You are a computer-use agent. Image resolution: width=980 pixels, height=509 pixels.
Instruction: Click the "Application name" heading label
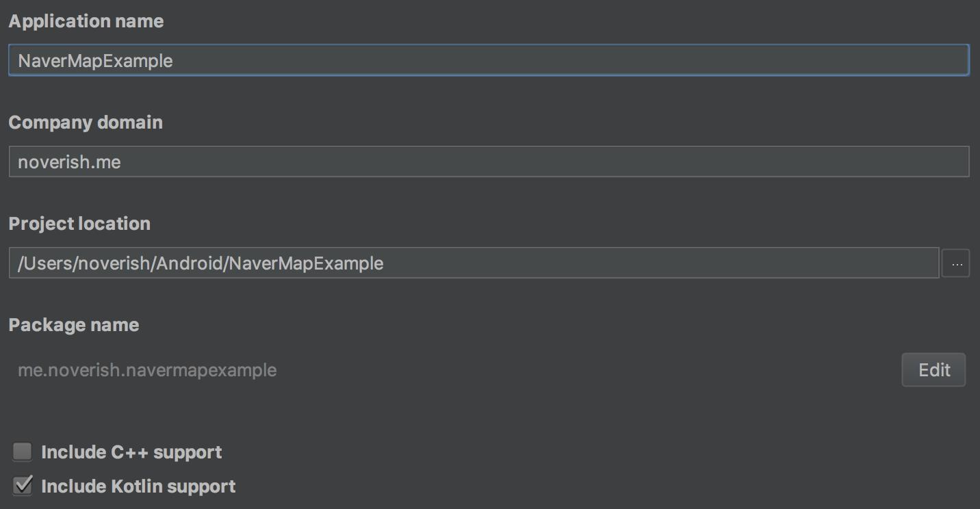(86, 21)
